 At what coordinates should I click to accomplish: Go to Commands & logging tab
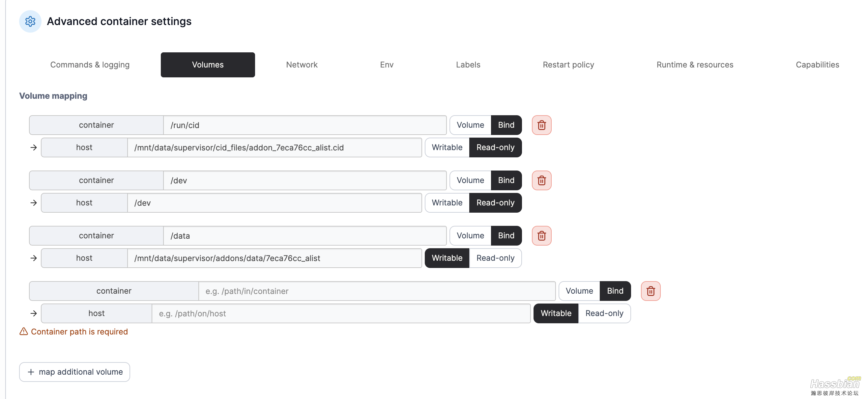coord(90,64)
